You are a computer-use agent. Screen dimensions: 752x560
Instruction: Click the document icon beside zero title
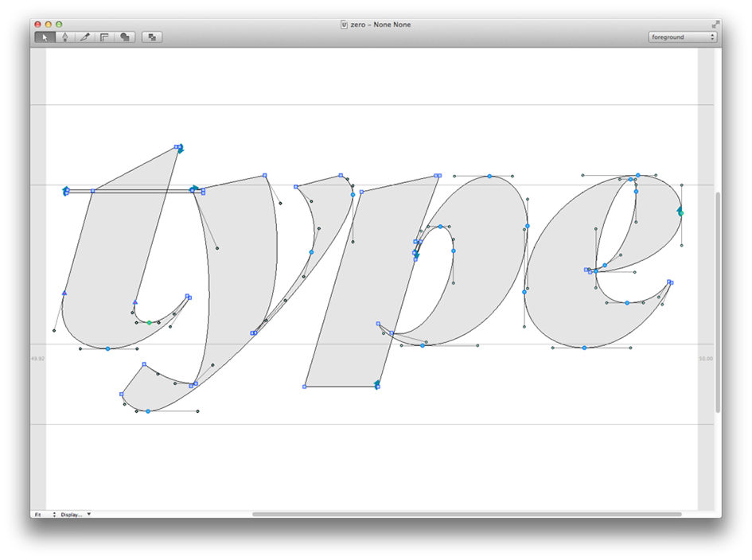(344, 25)
